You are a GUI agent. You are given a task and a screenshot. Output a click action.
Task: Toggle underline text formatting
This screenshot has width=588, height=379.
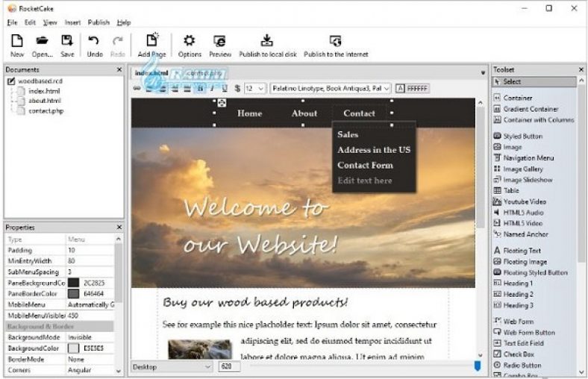[225, 89]
